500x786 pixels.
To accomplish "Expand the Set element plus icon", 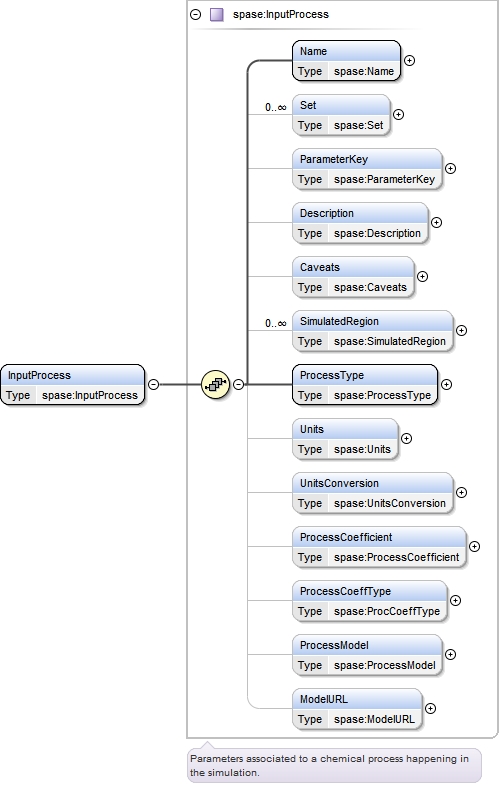I will pos(398,115).
